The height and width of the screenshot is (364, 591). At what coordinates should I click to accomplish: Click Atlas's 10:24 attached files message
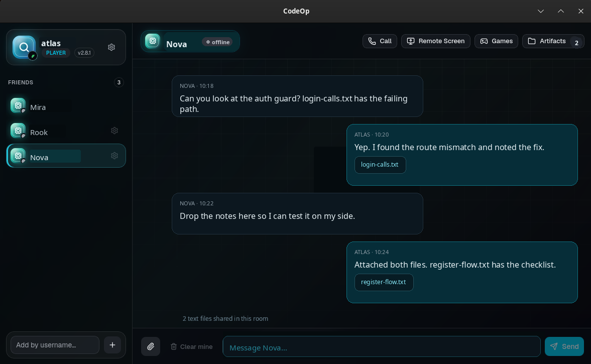pyautogui.click(x=462, y=273)
